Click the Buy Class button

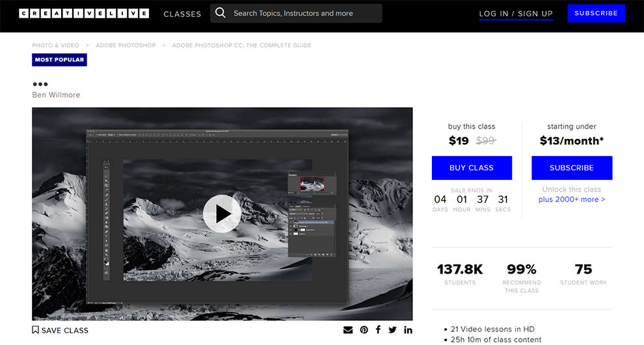472,168
